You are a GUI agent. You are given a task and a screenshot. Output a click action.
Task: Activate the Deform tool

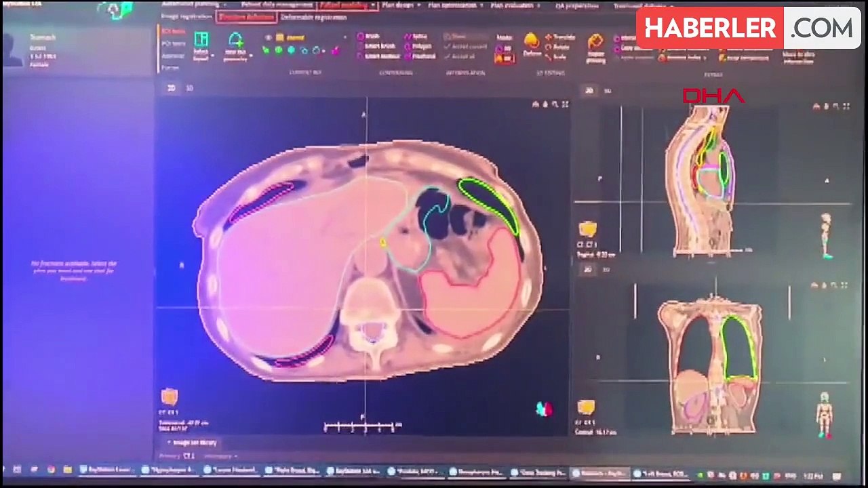pos(532,43)
